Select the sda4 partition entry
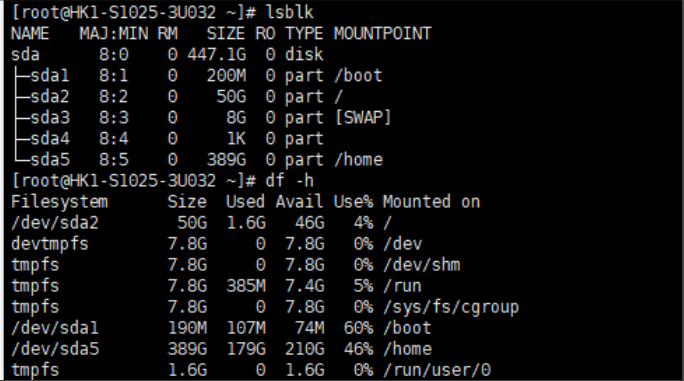The height and width of the screenshot is (381, 684). coord(50,138)
